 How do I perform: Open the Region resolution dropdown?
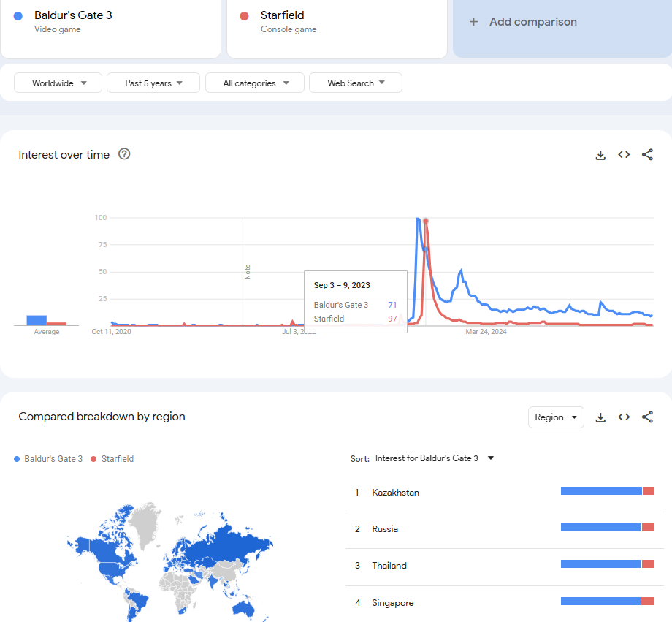point(556,417)
